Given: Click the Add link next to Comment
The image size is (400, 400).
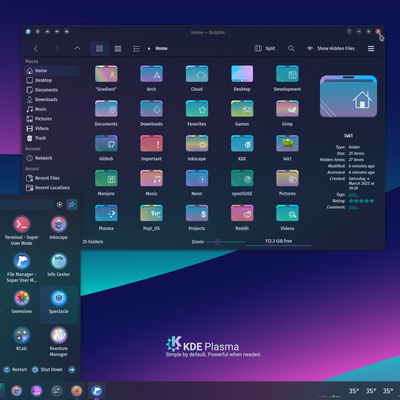Looking at the screenshot, I should (x=353, y=207).
